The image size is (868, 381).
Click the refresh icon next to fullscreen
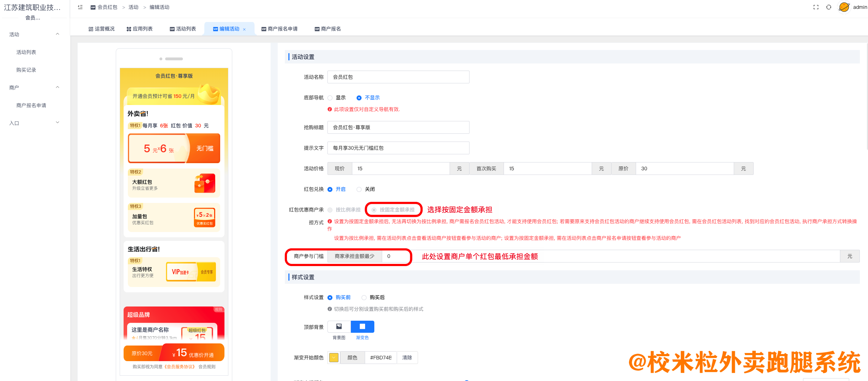tap(829, 7)
